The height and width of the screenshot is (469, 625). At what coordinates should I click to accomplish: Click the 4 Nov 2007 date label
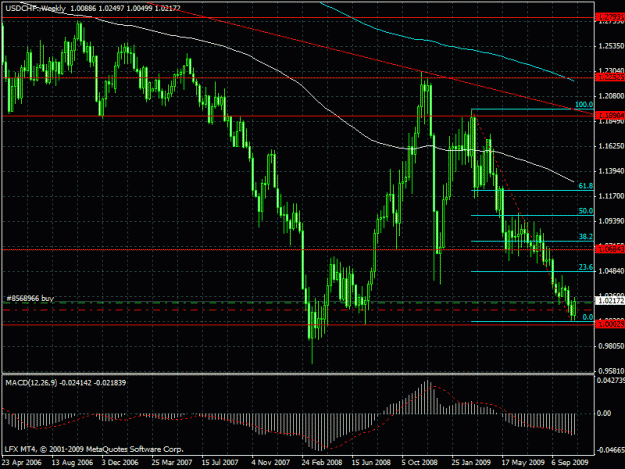coord(270,463)
